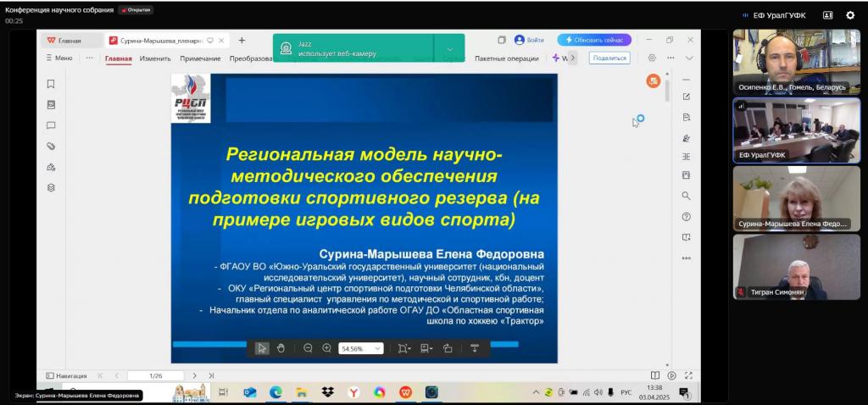Screen dimensions: 868x405
Task: Click the Поделиться share button
Action: click(609, 58)
